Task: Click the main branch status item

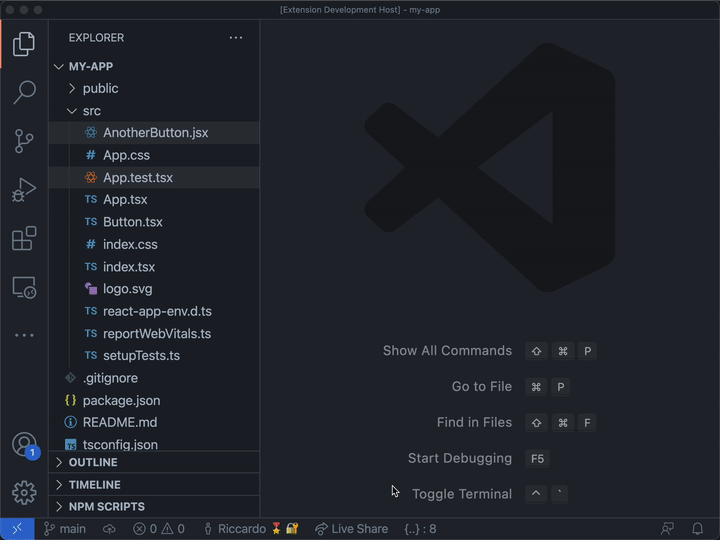Action: [x=65, y=529]
